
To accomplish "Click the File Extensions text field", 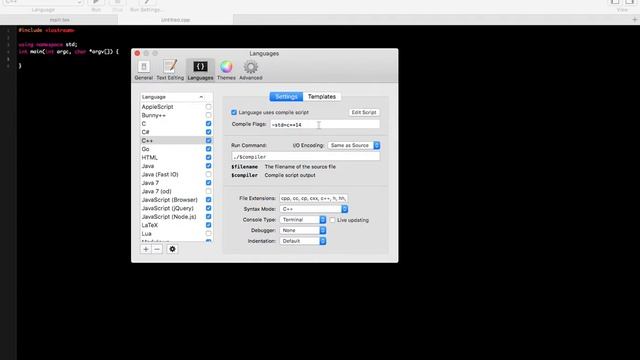I will coord(314,198).
